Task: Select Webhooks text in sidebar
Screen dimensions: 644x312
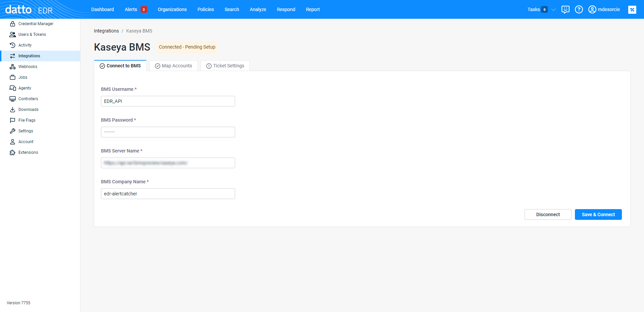Action: click(28, 67)
